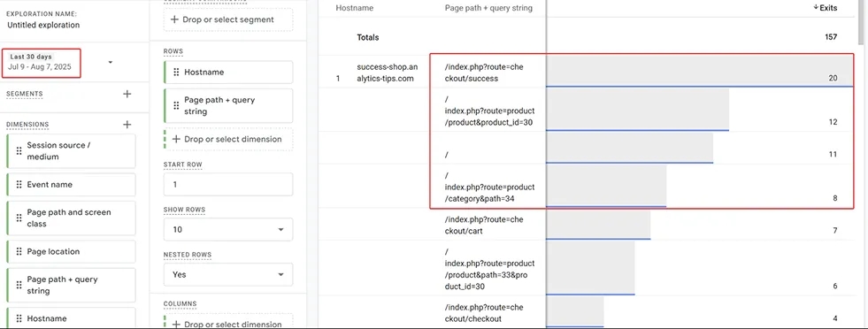Click the Segments section label
Image resolution: width=868 pixels, height=329 pixels.
24,94
